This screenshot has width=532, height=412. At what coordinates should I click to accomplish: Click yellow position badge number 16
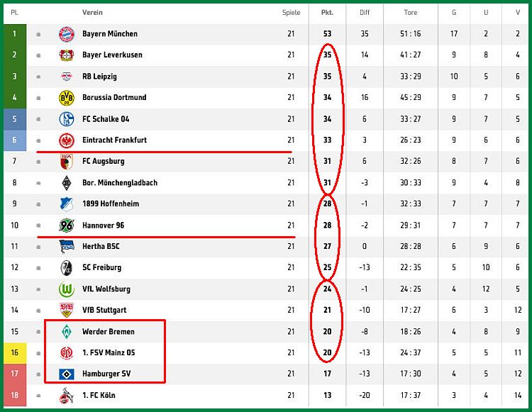click(15, 352)
